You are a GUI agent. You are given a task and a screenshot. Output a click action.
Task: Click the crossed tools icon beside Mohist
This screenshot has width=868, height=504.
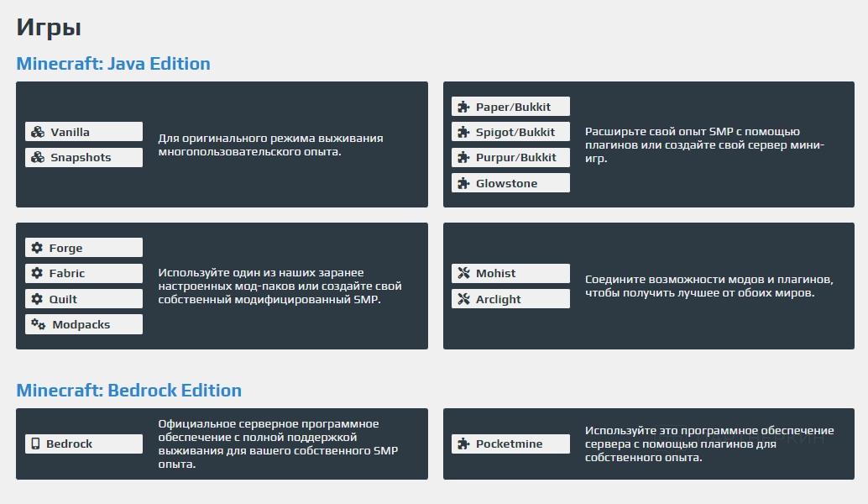(463, 273)
